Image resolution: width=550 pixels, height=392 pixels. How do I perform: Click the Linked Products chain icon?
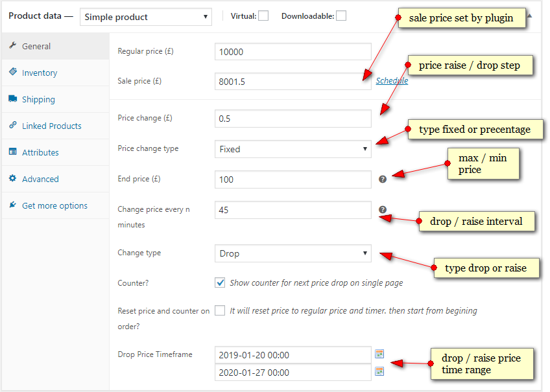(14, 125)
